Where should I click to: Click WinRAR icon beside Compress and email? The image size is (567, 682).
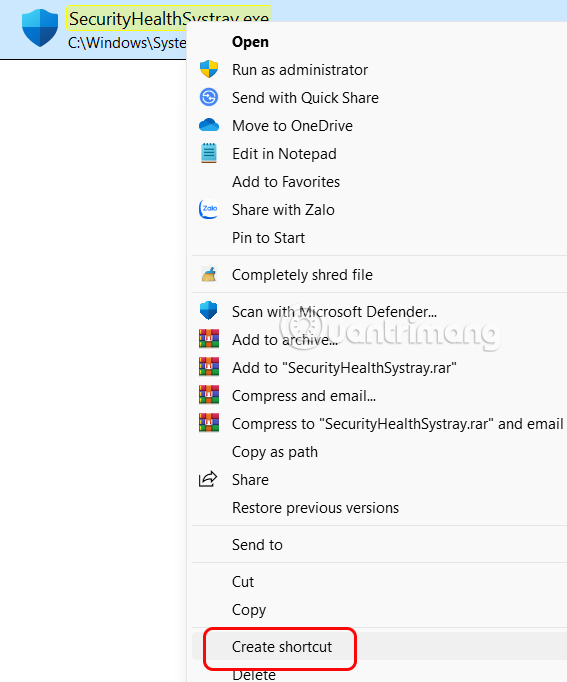209,395
